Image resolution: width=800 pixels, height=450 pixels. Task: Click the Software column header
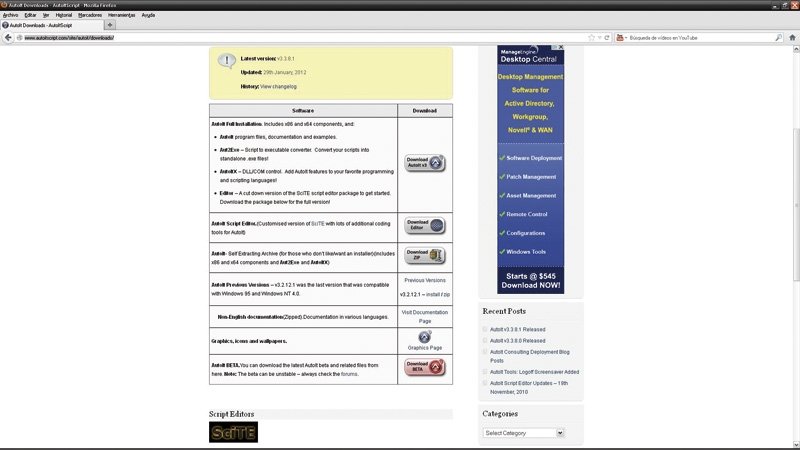click(x=303, y=111)
